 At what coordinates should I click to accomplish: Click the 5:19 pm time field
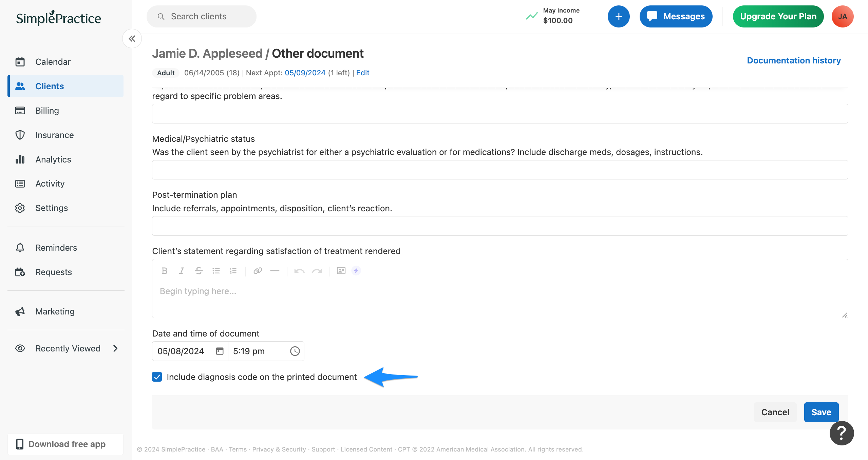coord(266,351)
